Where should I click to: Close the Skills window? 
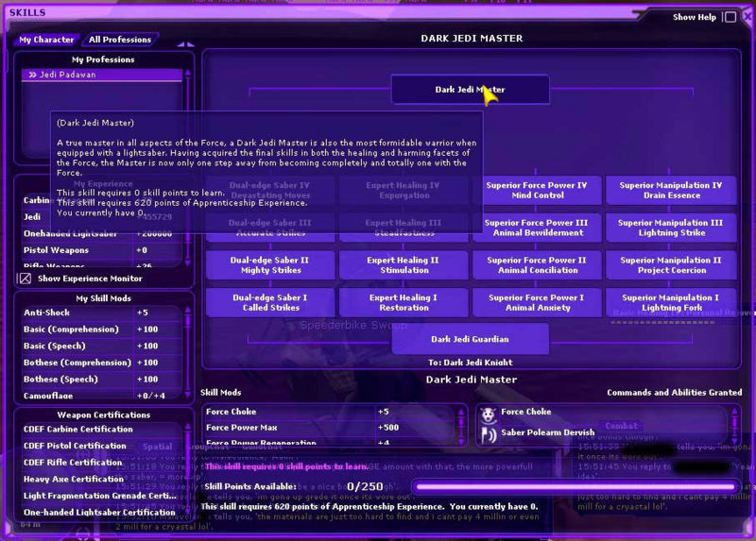coord(746,17)
